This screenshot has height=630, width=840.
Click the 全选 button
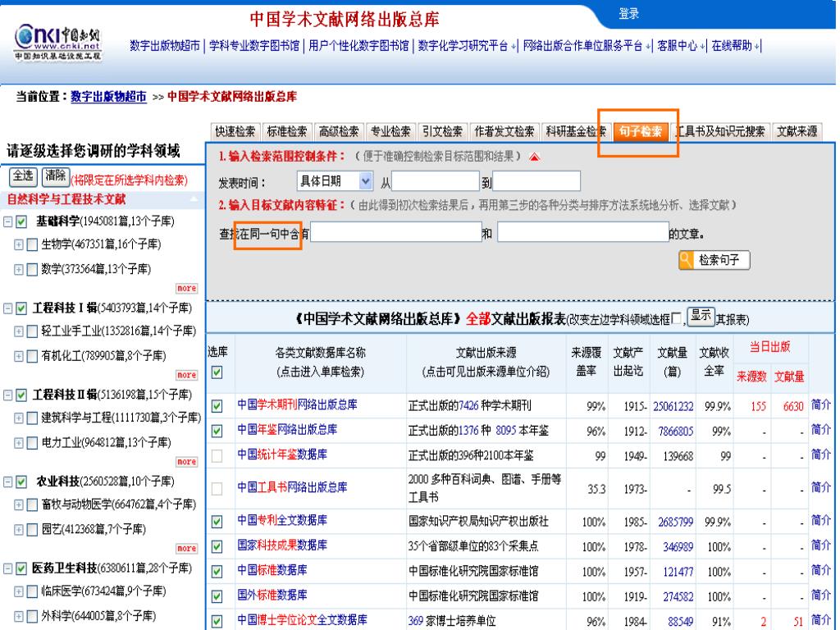coord(23,176)
